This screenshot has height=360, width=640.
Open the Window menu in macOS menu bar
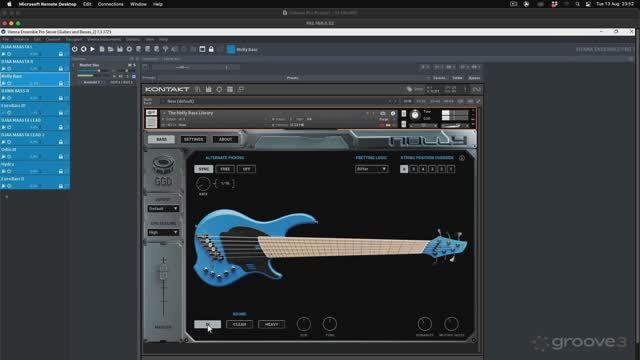click(138, 4)
